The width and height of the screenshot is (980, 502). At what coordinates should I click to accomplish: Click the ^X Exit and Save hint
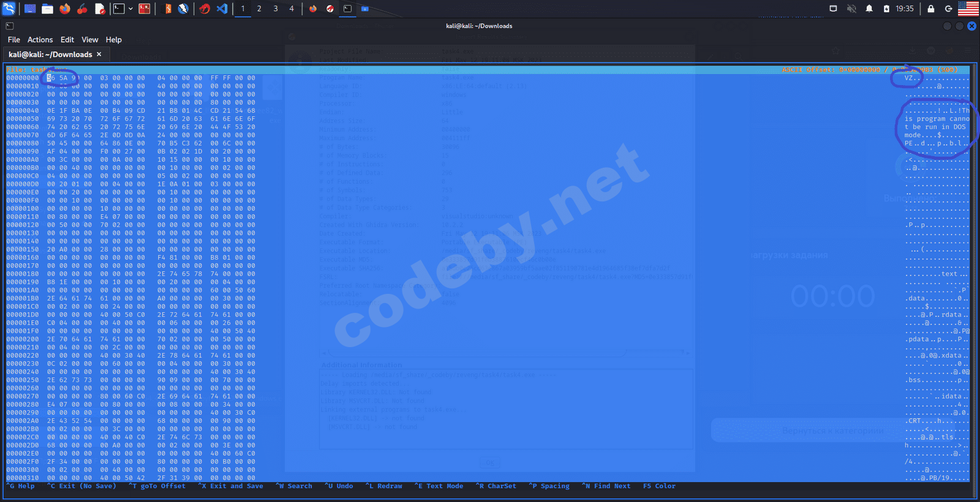[231, 486]
